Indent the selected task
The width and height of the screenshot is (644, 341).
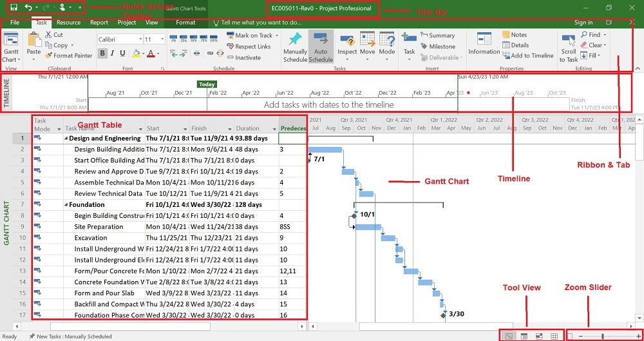pyautogui.click(x=183, y=54)
